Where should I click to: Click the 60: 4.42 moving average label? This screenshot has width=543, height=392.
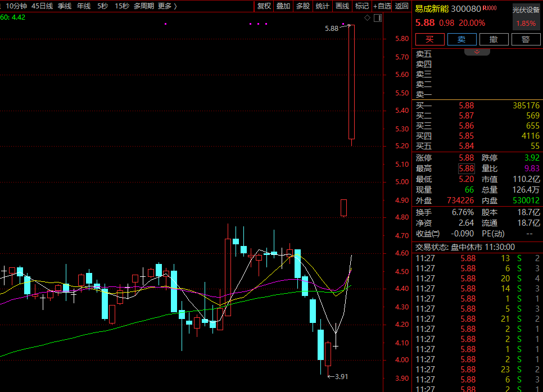coord(13,17)
